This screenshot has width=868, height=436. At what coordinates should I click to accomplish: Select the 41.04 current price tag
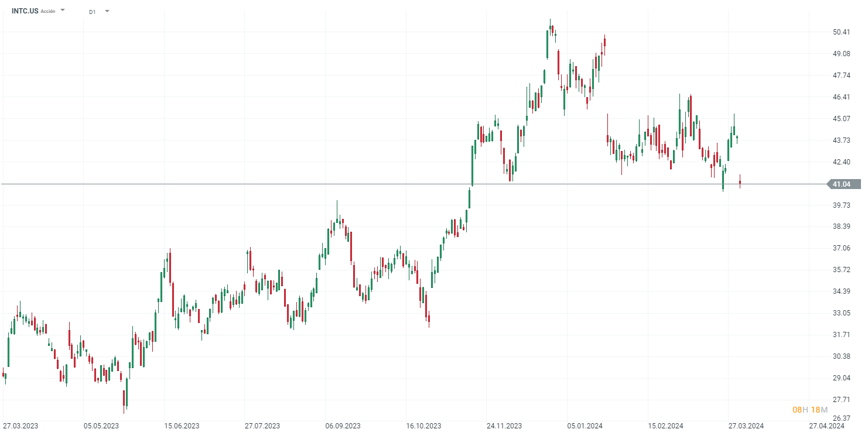842,184
